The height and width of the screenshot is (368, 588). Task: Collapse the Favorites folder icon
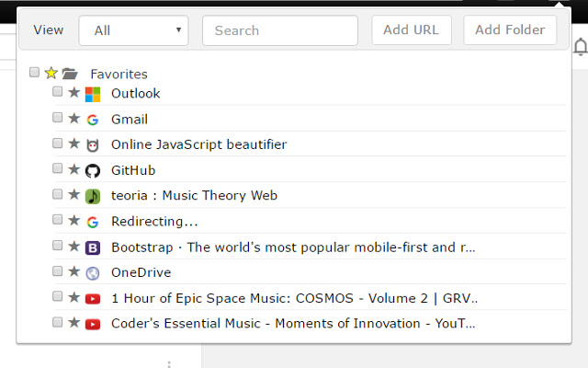[69, 74]
